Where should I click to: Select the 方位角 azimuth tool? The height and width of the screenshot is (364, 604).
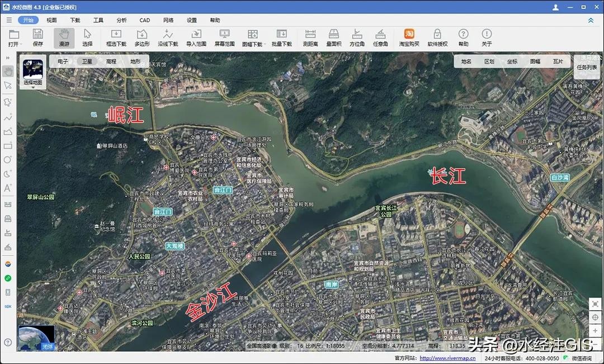[x=357, y=37]
